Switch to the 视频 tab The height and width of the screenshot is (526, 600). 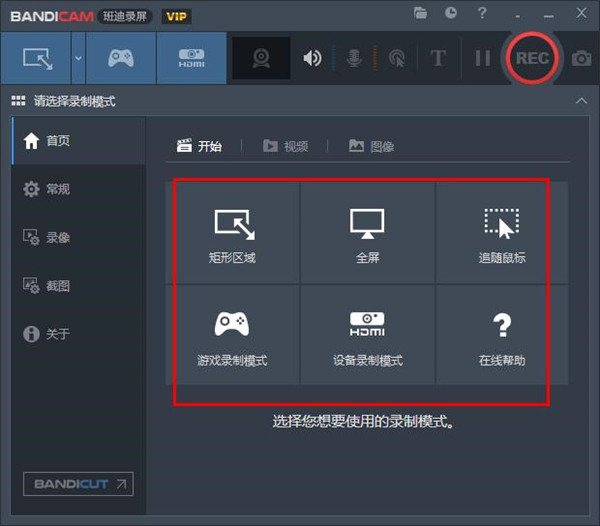tap(285, 146)
